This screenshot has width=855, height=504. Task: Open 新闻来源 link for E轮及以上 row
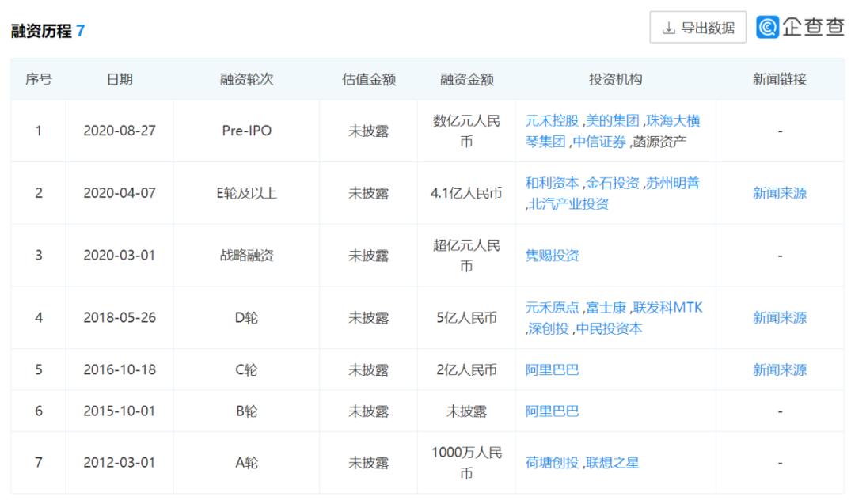[779, 193]
